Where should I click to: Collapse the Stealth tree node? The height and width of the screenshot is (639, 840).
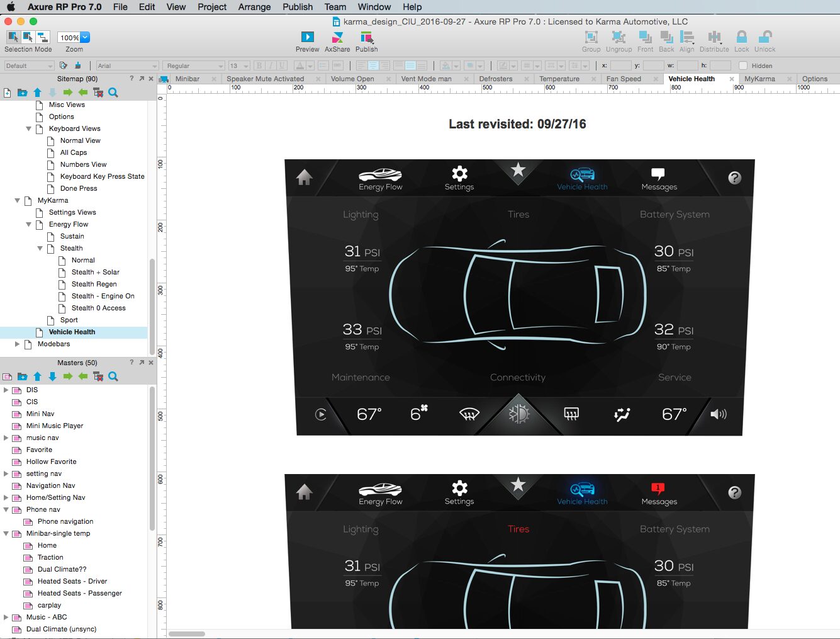point(40,248)
